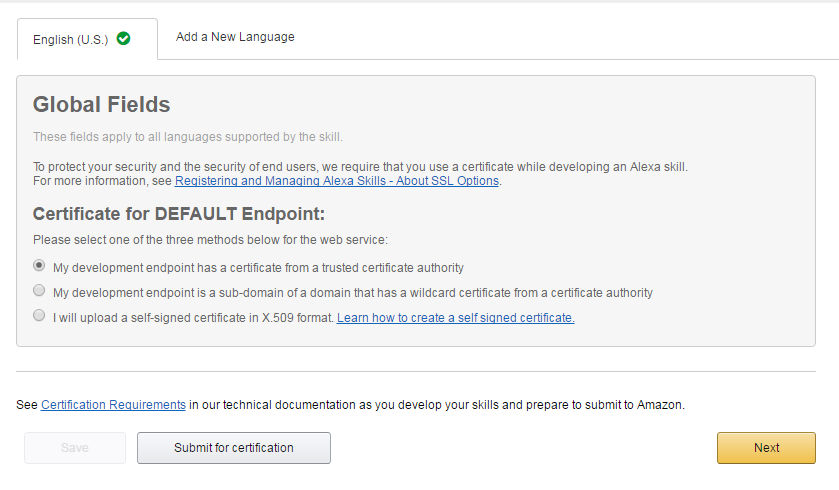Click the 'Please select one of the three methods' text

click(210, 240)
